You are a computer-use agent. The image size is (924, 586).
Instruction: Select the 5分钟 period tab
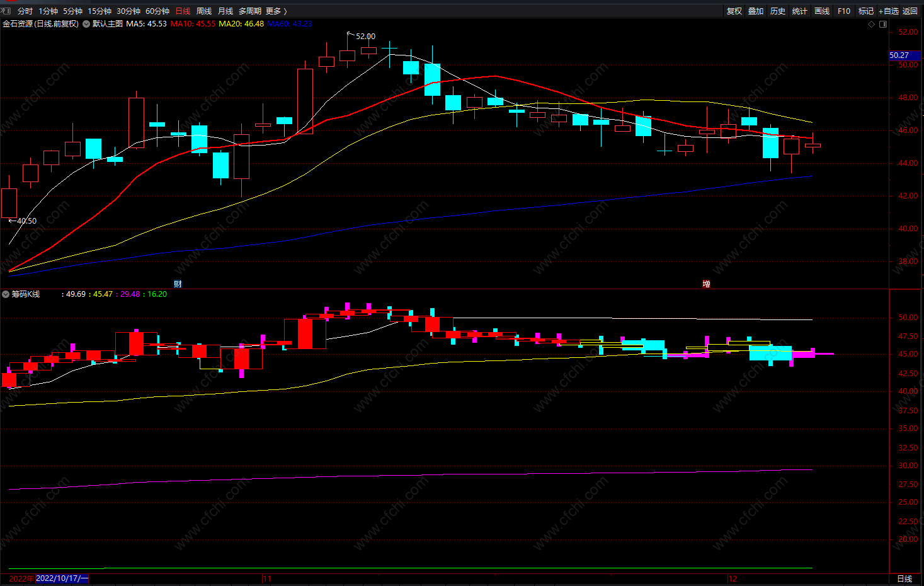(72, 11)
